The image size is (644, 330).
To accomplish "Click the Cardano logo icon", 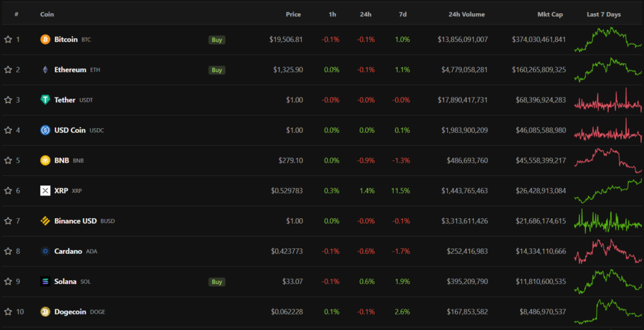I will pyautogui.click(x=45, y=251).
